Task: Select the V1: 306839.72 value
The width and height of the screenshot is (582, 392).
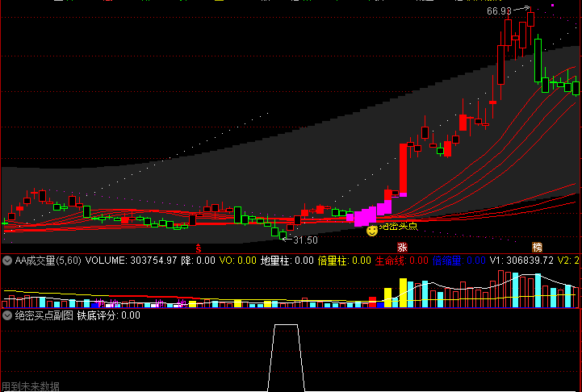Action: click(521, 261)
